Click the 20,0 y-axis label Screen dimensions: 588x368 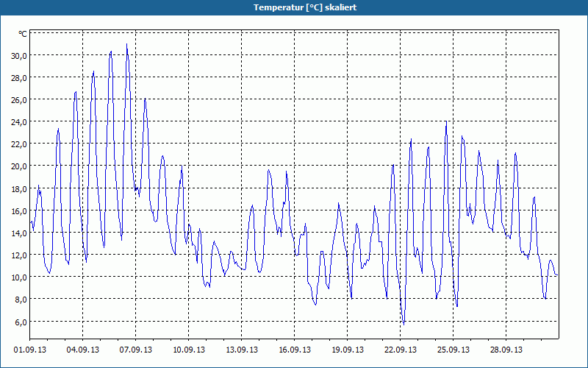coord(19,166)
